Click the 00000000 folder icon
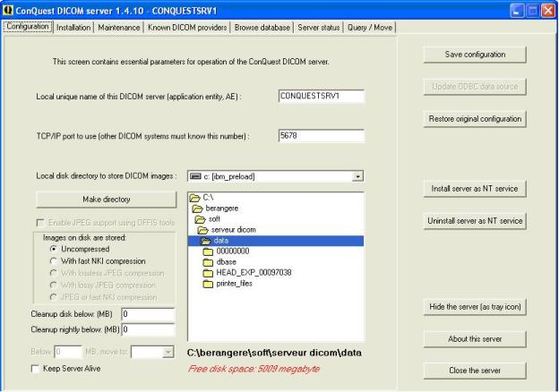This screenshot has height=392, width=559. 208,251
